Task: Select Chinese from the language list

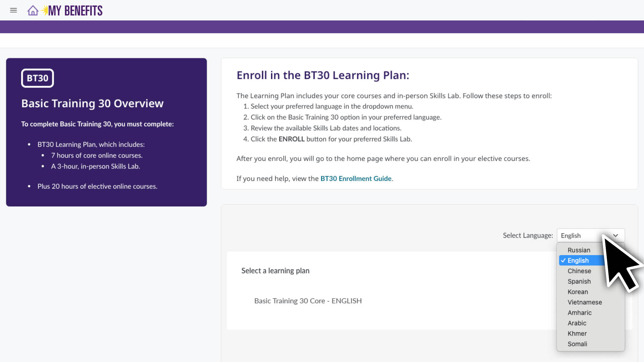Action: pyautogui.click(x=579, y=271)
